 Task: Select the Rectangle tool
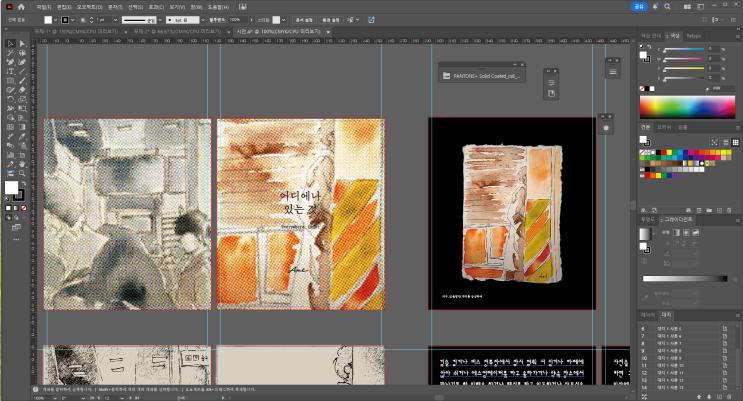10,81
